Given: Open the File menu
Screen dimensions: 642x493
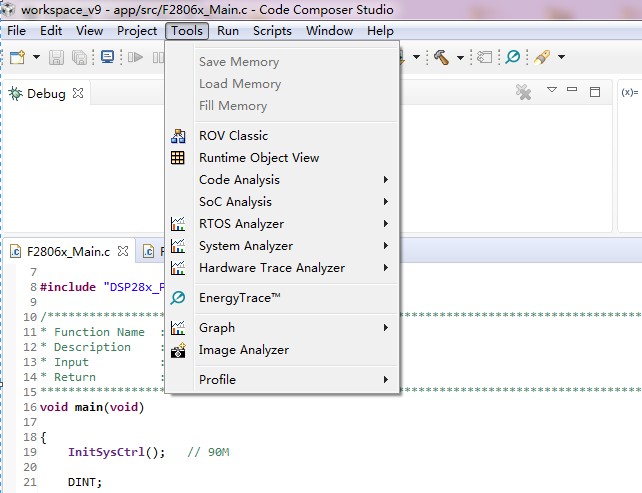Looking at the screenshot, I should [x=16, y=31].
